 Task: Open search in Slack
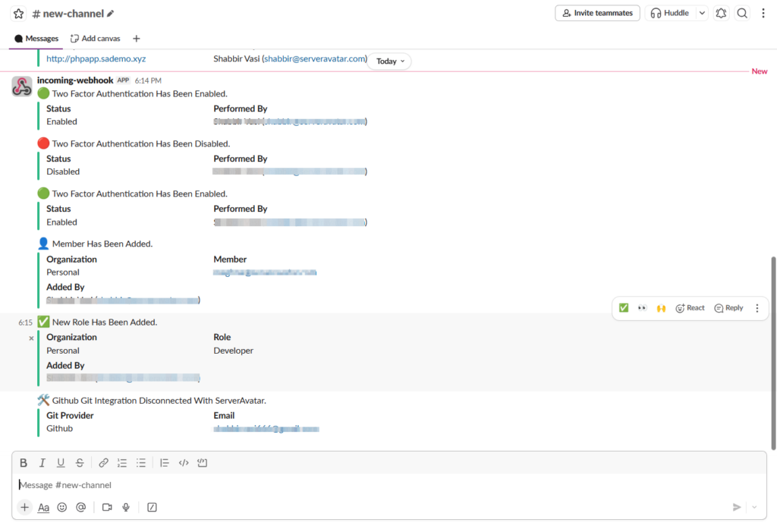[742, 13]
